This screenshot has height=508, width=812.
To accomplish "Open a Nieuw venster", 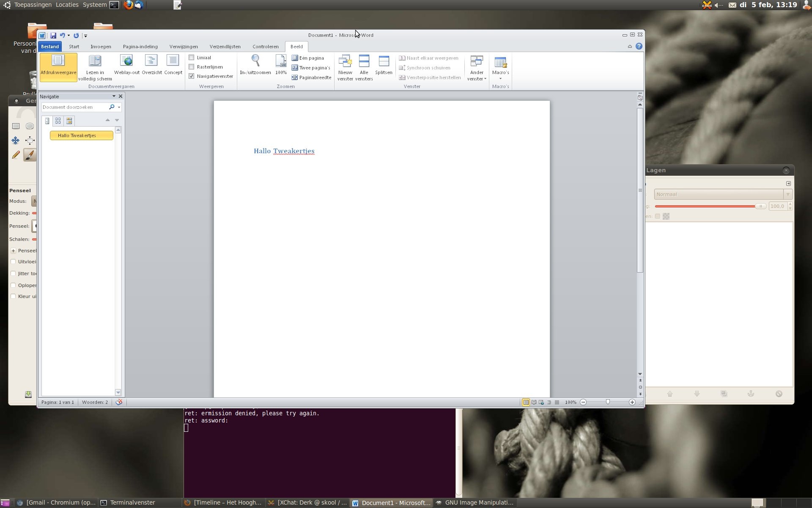I will pyautogui.click(x=345, y=62).
